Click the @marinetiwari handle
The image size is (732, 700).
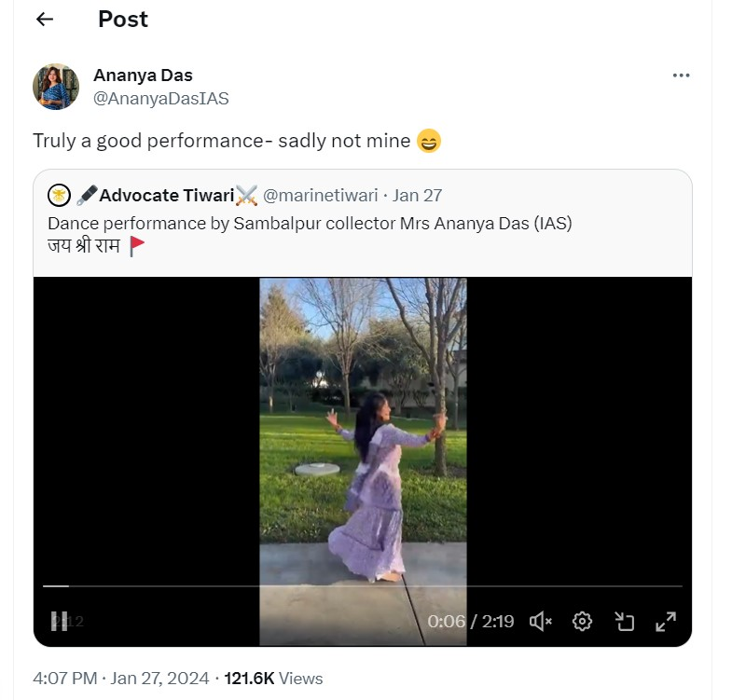(320, 195)
